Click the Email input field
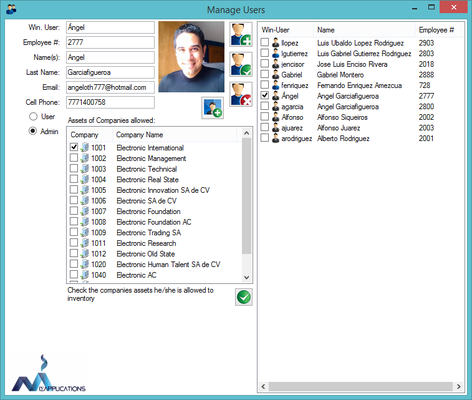The height and width of the screenshot is (400, 472). tap(110, 87)
